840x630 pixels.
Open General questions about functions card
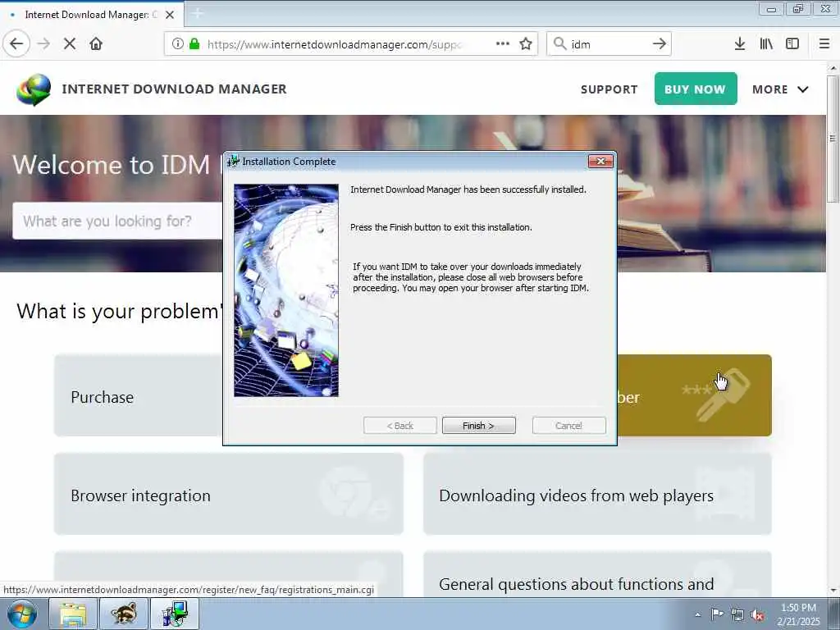[597, 575]
